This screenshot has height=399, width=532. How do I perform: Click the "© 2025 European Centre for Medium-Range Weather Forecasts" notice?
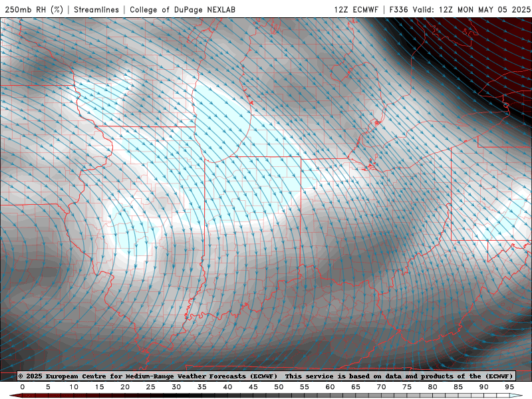[x=148, y=376]
